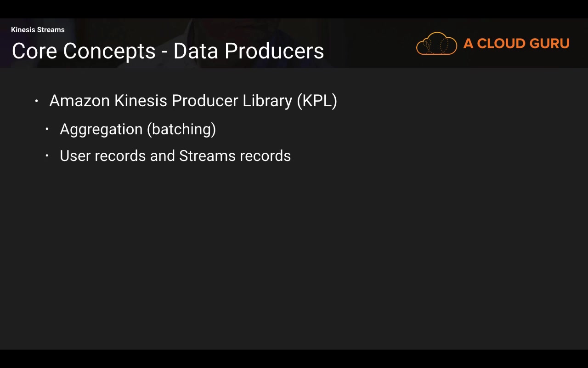Select the Kinesis Streams section label
This screenshot has width=588, height=368.
click(38, 30)
